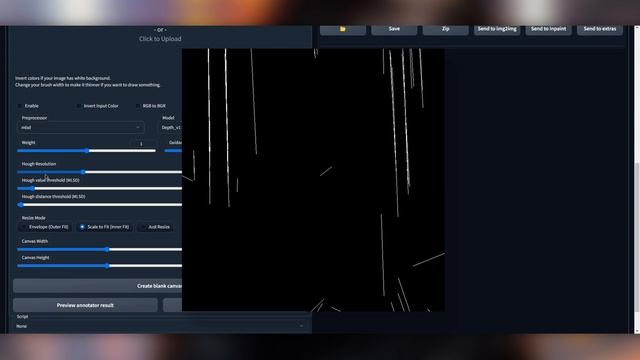Screen dimensions: 640x360
Task: Tick the ControlNet Enable checkbox
Action: coord(20,106)
